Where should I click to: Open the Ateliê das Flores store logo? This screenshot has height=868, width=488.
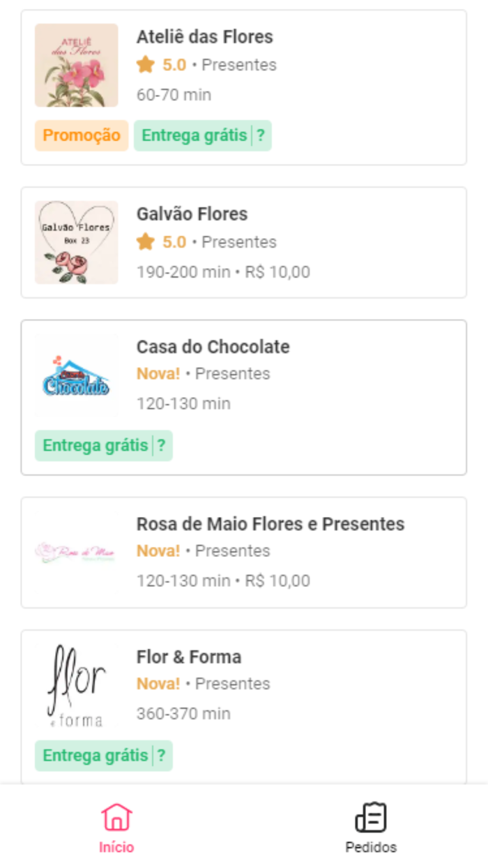[76, 64]
